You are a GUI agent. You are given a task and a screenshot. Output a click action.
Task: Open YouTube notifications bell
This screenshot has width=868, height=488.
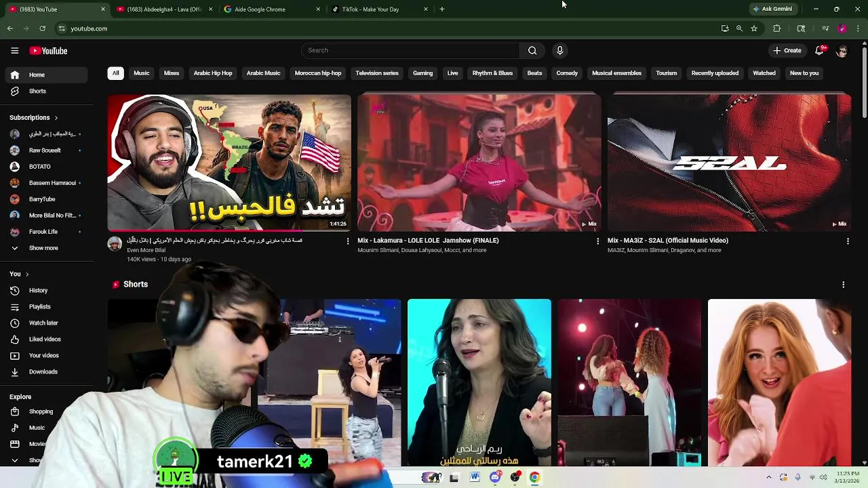[820, 50]
